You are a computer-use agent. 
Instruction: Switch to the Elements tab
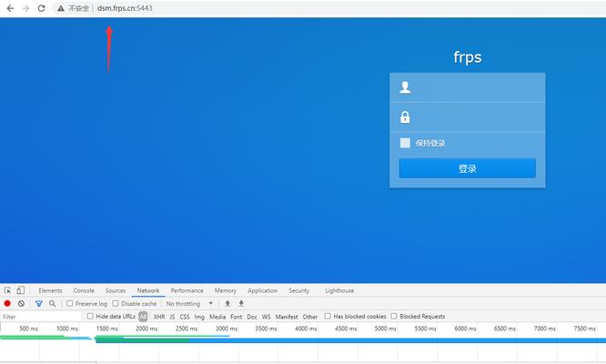50,290
